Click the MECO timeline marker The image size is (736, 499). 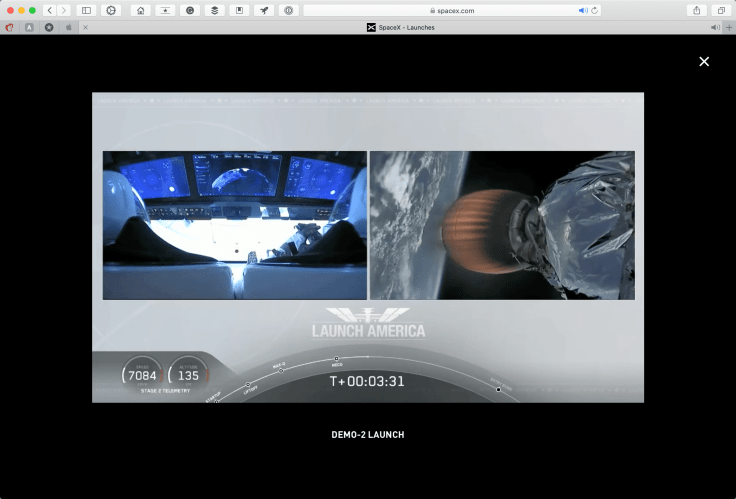tap(337, 359)
